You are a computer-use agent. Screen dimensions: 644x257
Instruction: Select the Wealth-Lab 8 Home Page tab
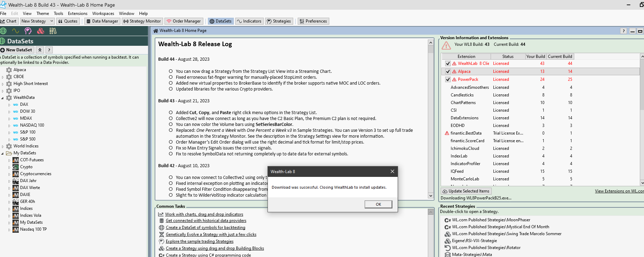180,31
